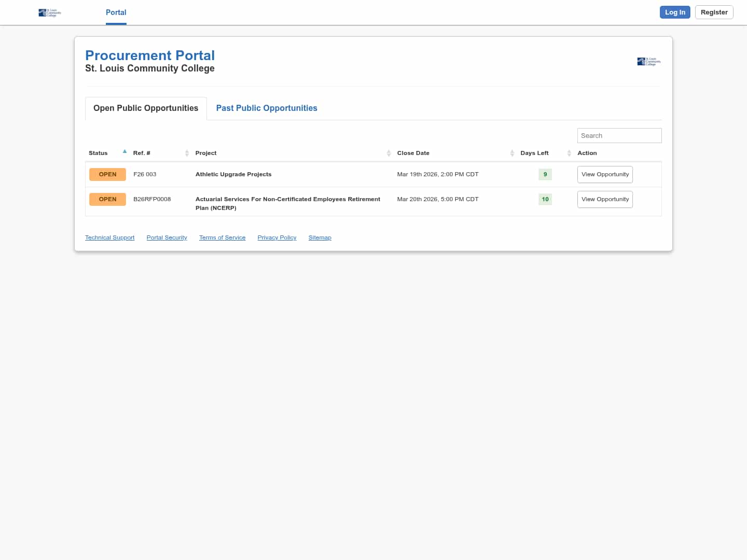View Opportunity for the Actuarial Services project
Image resolution: width=747 pixels, height=560 pixels.
(x=605, y=199)
